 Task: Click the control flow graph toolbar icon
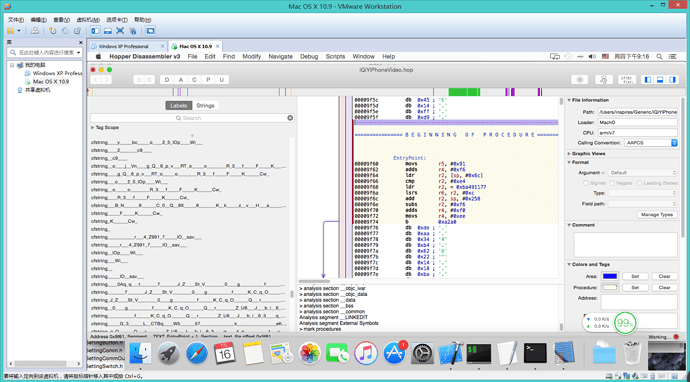click(x=604, y=80)
